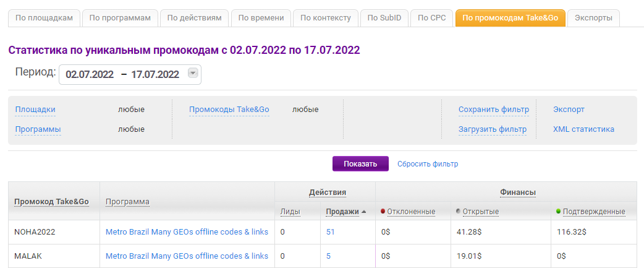The width and height of the screenshot is (644, 268).
Task: Open the По SubID tab
Action: 384,18
